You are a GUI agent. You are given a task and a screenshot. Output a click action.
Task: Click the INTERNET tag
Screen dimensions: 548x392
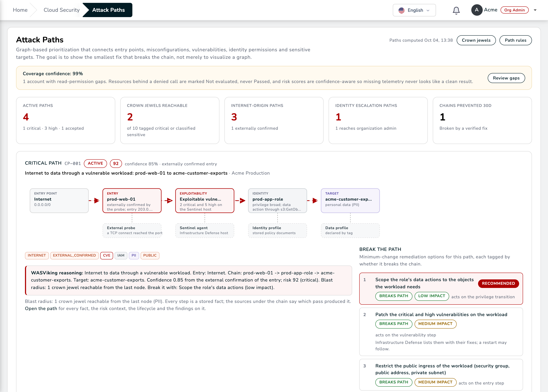(37, 255)
